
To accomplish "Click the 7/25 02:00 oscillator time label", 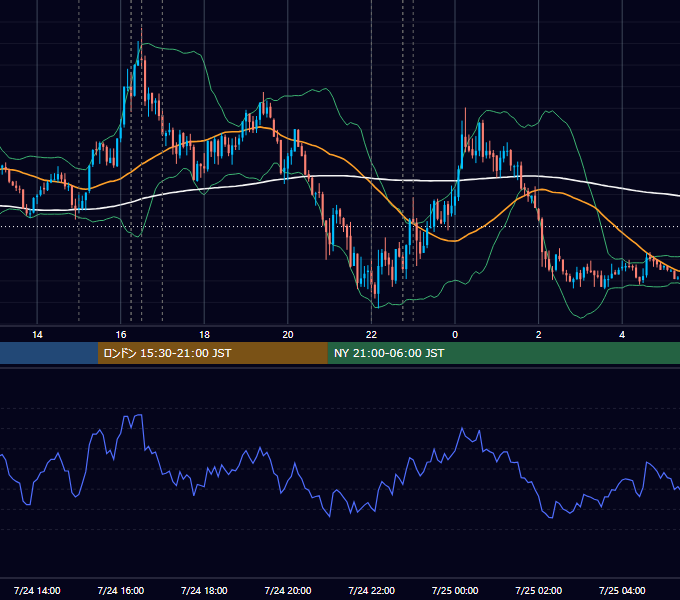I will coord(539,590).
